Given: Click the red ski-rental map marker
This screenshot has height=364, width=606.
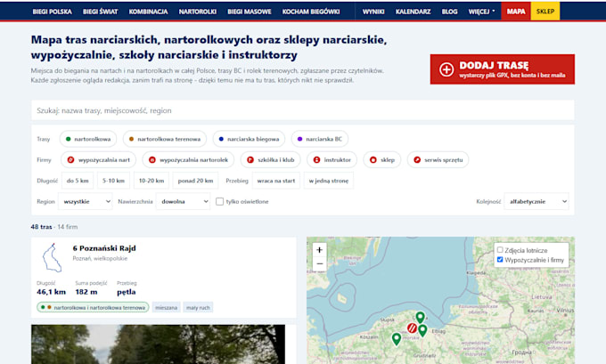Looking at the screenshot, I should pos(412,328).
